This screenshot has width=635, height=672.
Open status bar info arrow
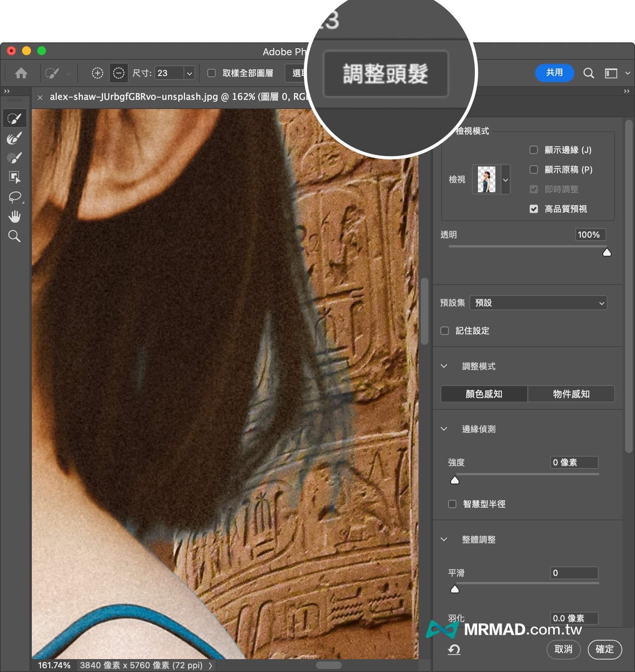(x=210, y=666)
